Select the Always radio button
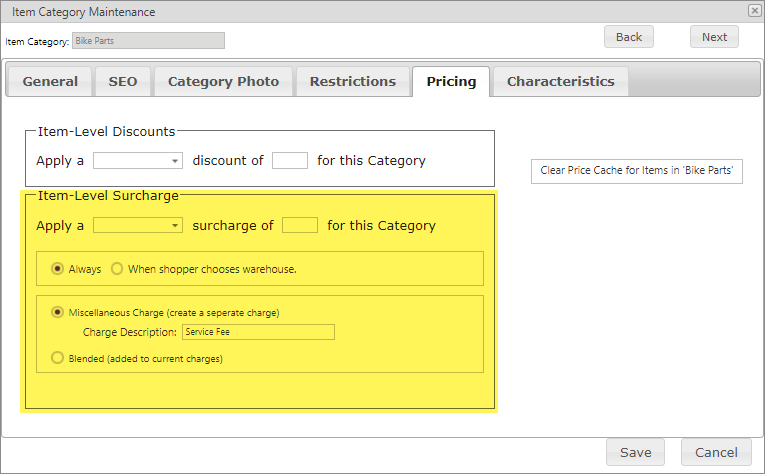This screenshot has height=474, width=765. coord(58,269)
